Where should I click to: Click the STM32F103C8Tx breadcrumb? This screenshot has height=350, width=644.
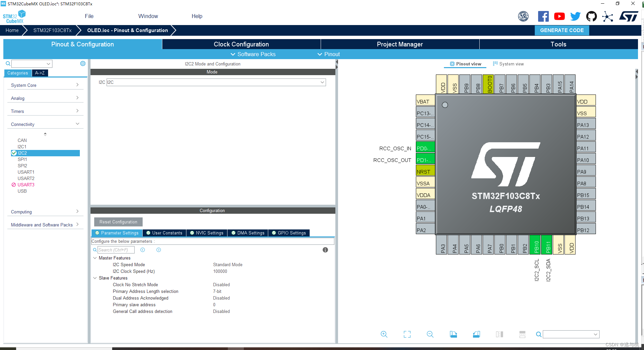(52, 30)
